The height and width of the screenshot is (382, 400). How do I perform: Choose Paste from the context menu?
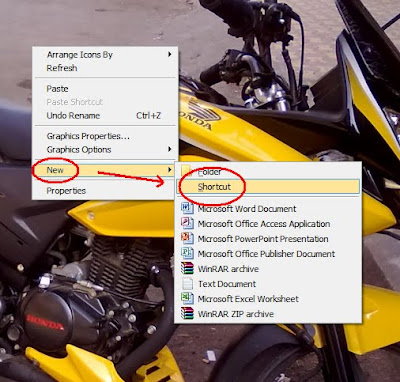tap(105, 89)
